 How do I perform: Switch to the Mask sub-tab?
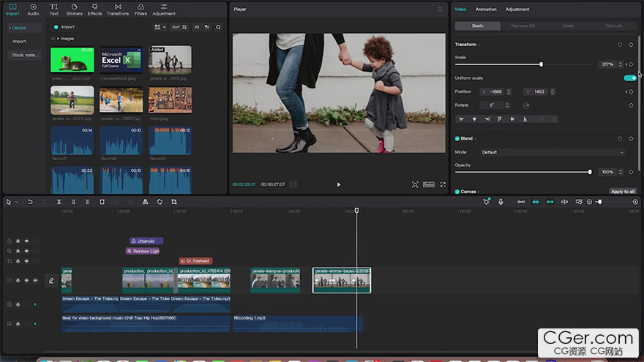click(569, 26)
